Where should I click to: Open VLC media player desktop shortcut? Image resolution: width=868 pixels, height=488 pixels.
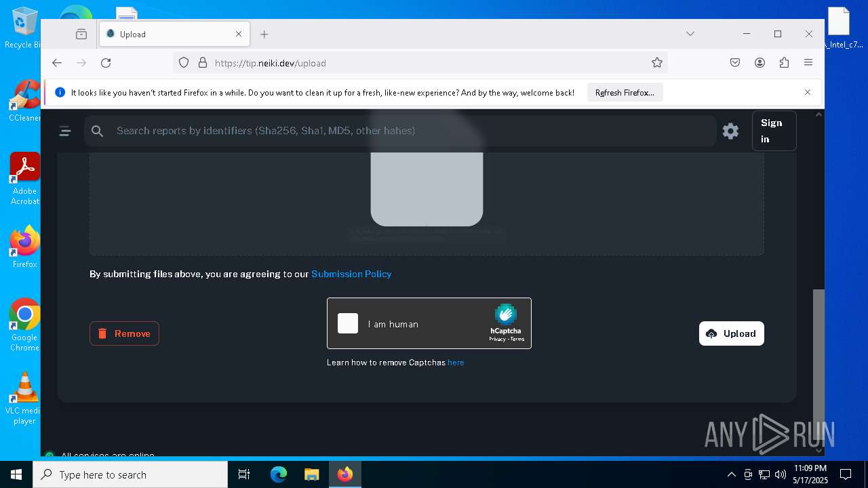[x=24, y=399]
